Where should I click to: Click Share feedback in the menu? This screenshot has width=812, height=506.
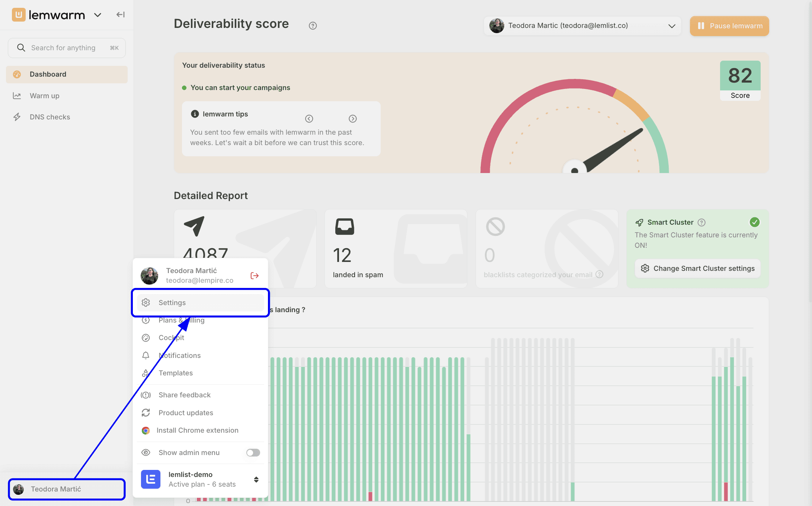tap(200, 395)
